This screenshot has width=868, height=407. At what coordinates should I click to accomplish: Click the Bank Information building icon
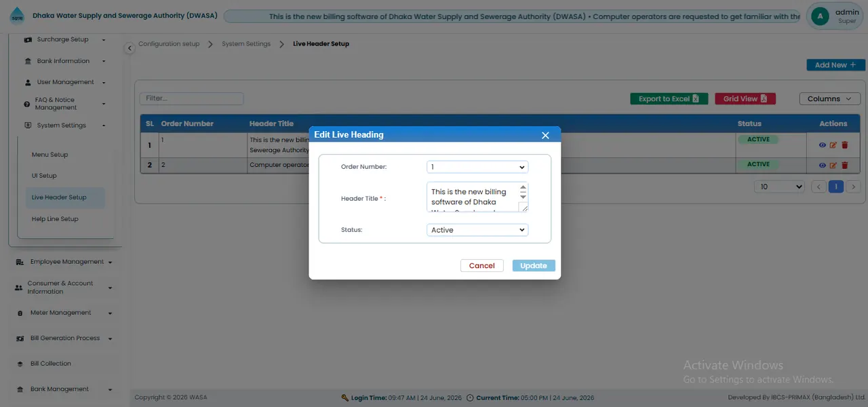click(x=28, y=61)
